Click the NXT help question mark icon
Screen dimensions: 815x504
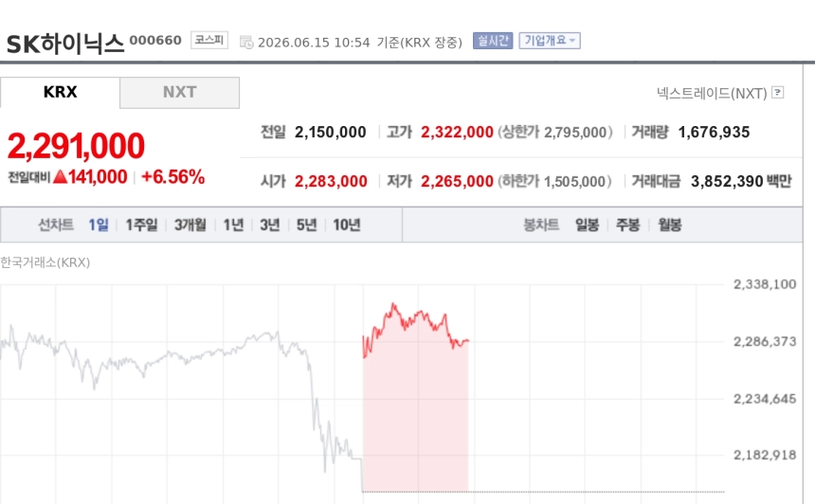(x=778, y=93)
